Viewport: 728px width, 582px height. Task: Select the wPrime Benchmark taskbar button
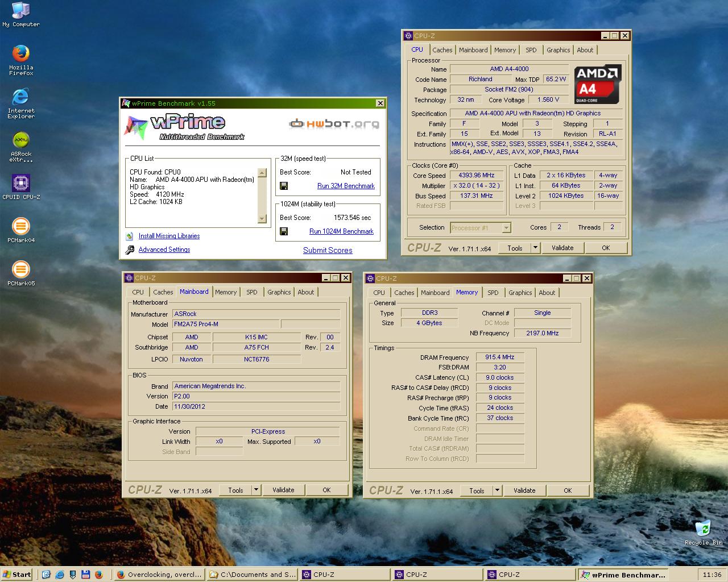(623, 575)
